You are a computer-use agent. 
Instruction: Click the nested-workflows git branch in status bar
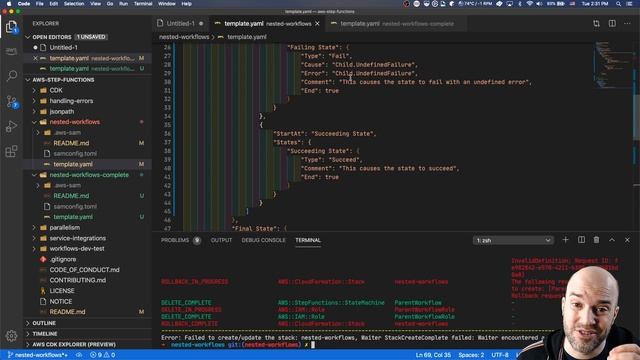pos(38,355)
